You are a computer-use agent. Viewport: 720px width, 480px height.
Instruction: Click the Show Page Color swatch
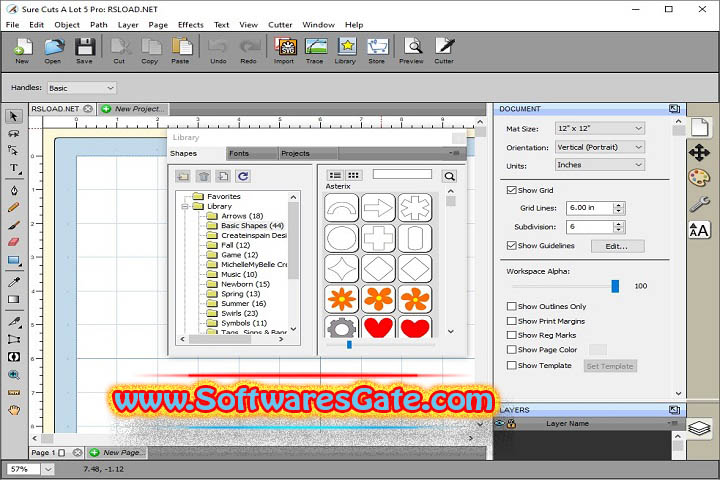pos(598,350)
